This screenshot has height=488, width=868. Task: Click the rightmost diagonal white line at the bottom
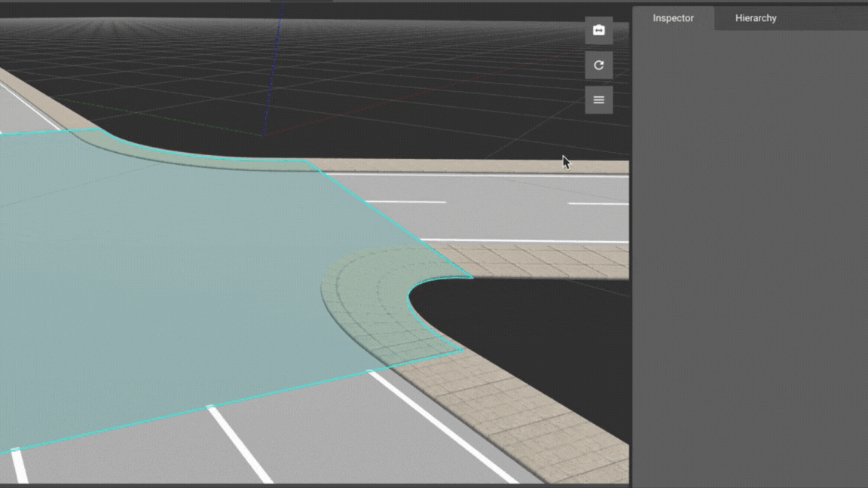click(x=441, y=425)
